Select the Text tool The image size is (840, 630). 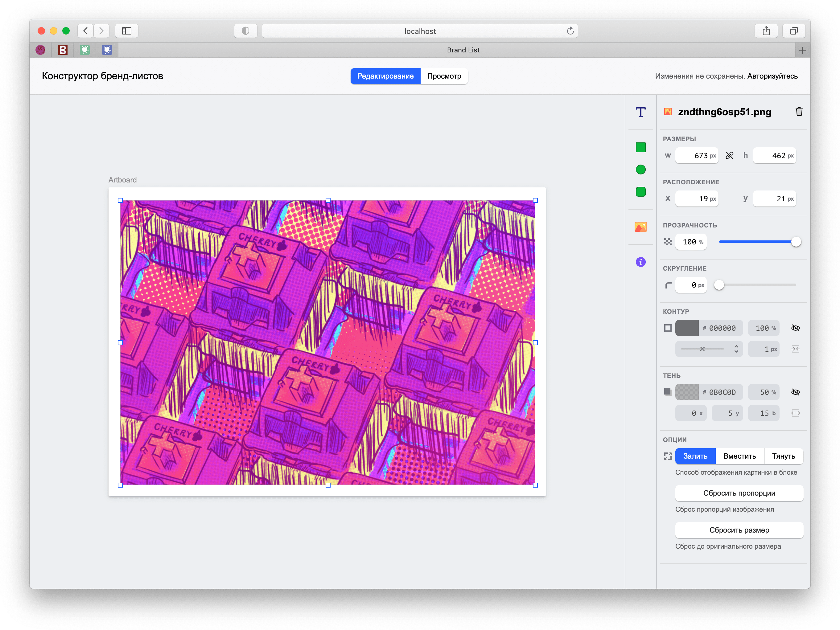pyautogui.click(x=640, y=112)
